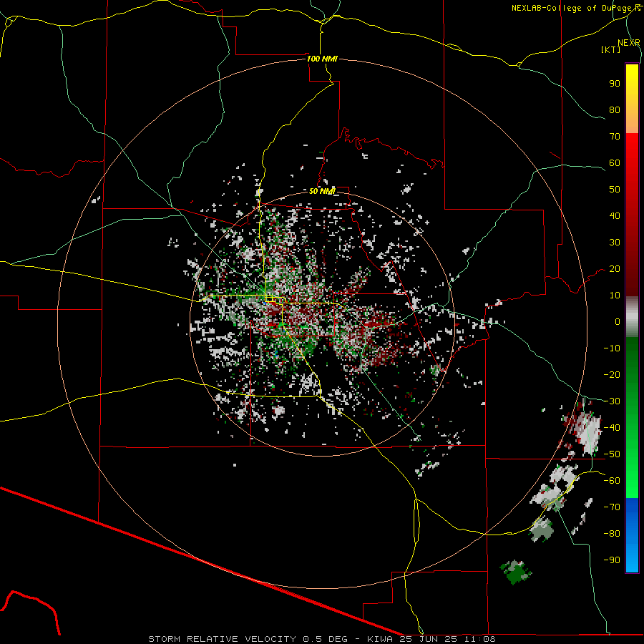644x644 pixels.
Task: Click the 90 value on the velocity scale
Action: pos(615,84)
